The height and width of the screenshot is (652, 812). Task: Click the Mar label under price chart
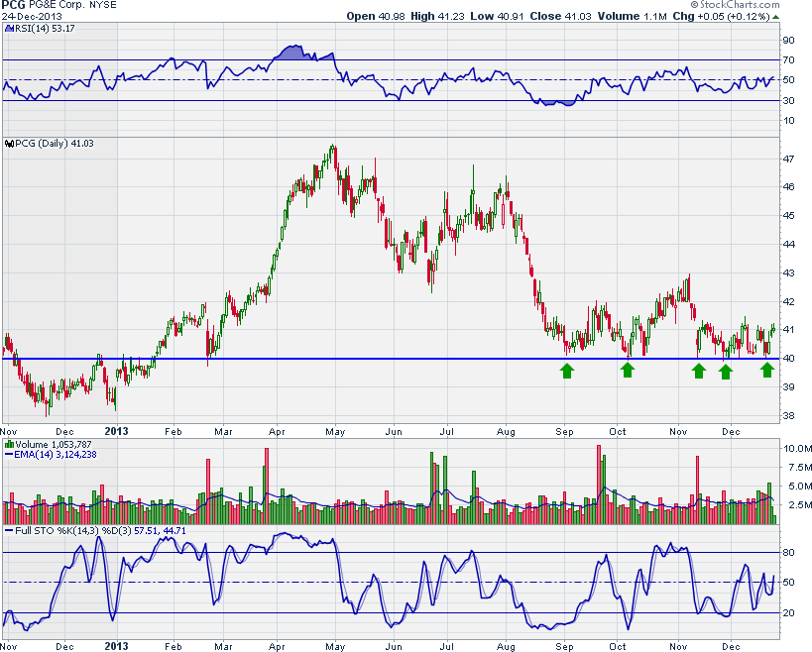223,432
